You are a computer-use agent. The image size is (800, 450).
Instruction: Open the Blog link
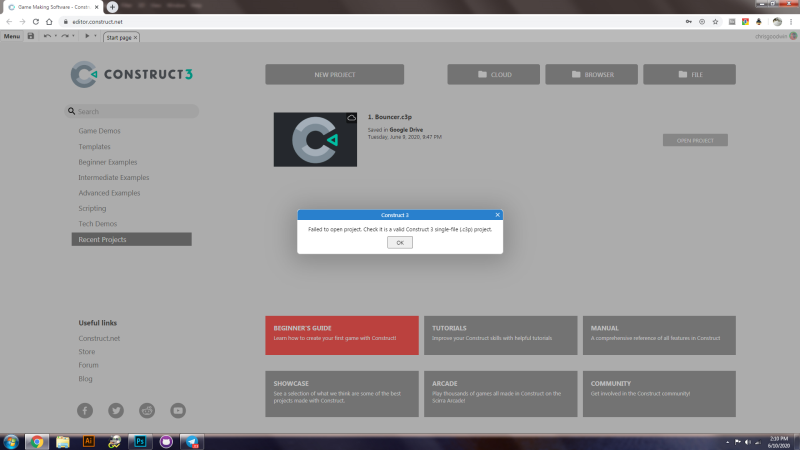pos(85,379)
